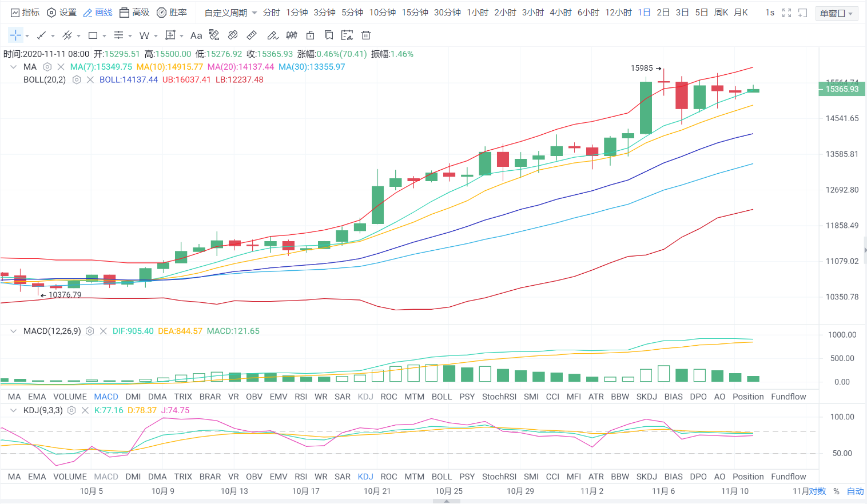Open the 指标 indicators button
The image size is (867, 504).
click(25, 13)
